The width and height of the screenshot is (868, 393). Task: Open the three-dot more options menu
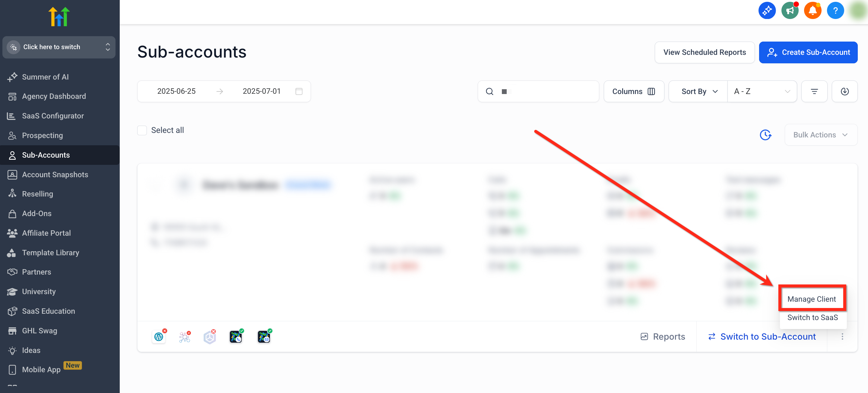click(842, 336)
